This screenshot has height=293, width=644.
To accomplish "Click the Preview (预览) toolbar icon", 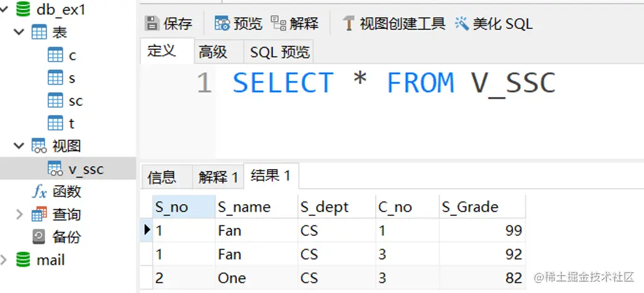I will tap(222, 24).
